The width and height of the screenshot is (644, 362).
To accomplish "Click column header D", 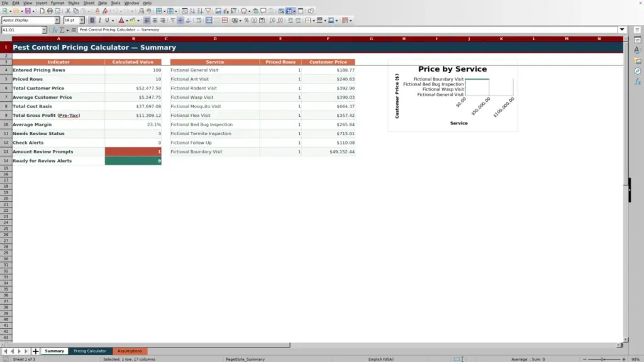I will pyautogui.click(x=215, y=38).
